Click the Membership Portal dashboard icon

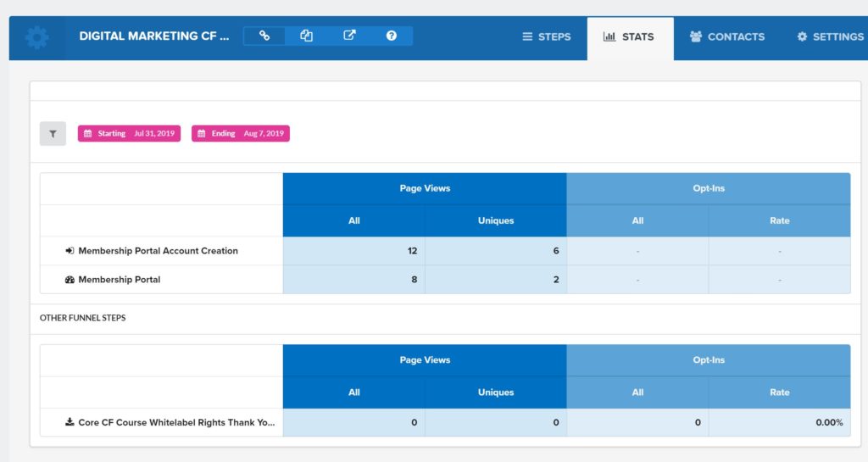tap(70, 280)
